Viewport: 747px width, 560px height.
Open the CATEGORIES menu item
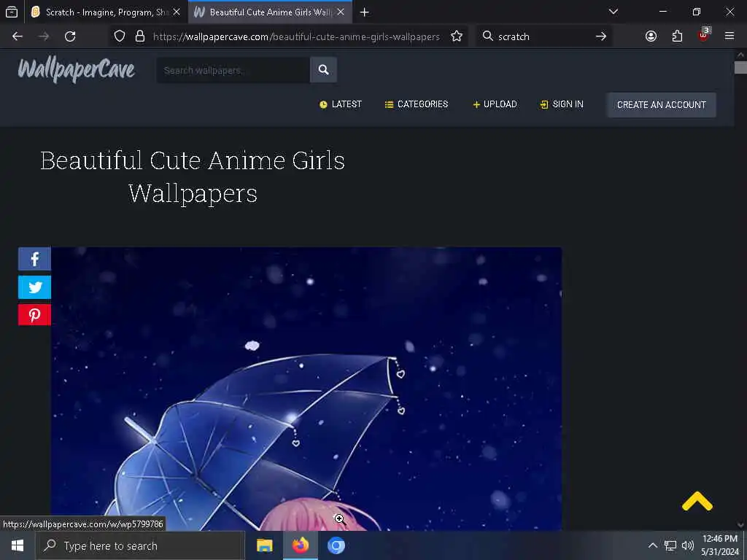[x=417, y=104]
